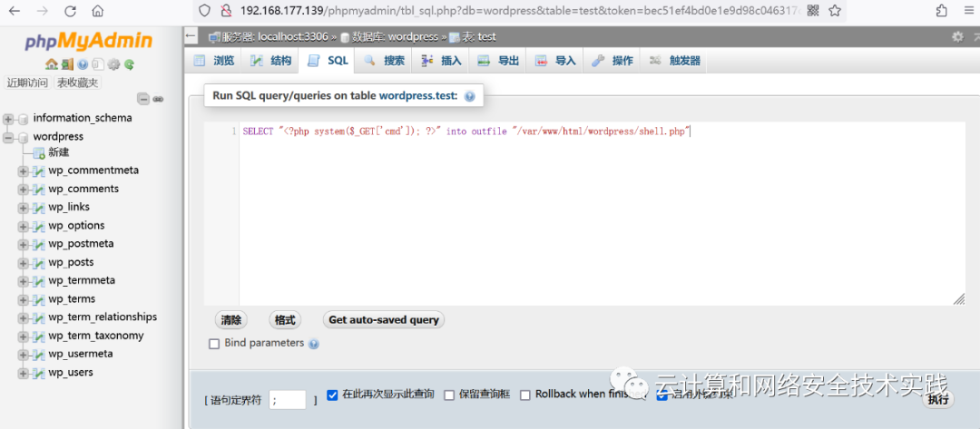Uncheck 在此再次显示此查询 checkbox
The image size is (980, 429).
point(332,395)
